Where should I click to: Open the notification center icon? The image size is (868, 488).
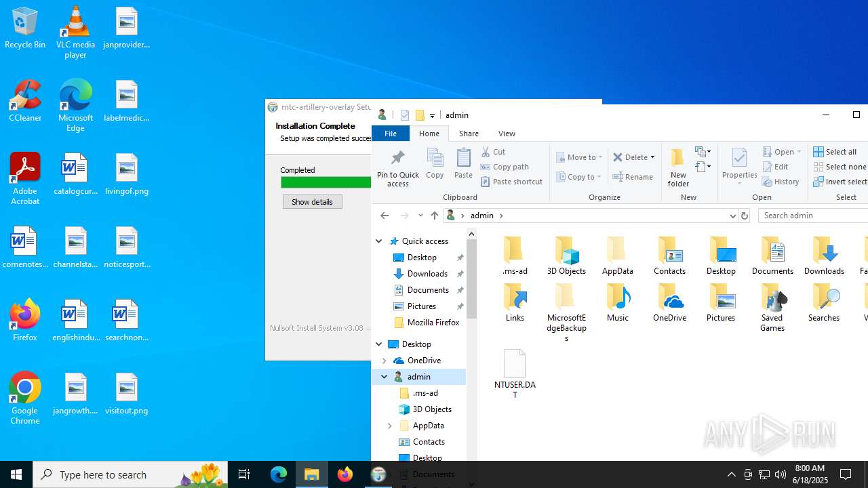pyautogui.click(x=846, y=474)
